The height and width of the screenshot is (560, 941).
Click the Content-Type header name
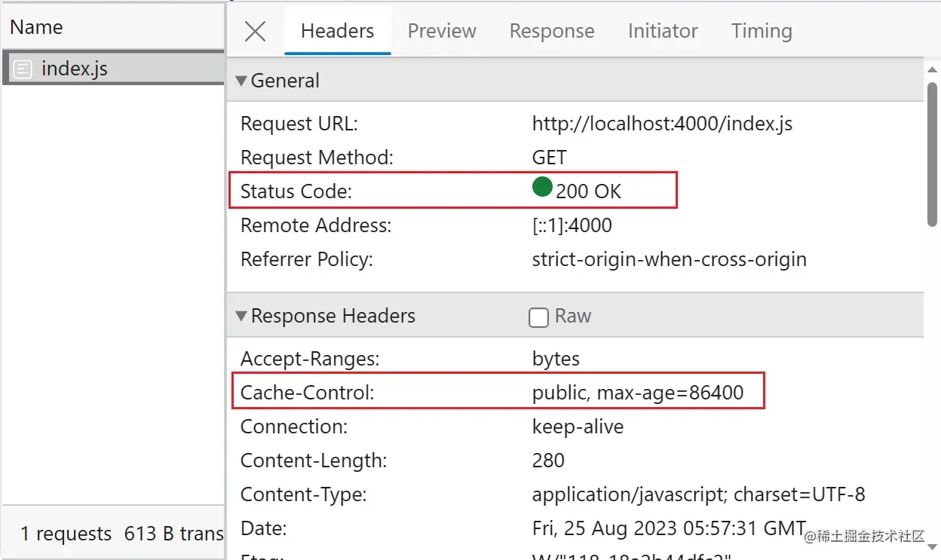[303, 494]
